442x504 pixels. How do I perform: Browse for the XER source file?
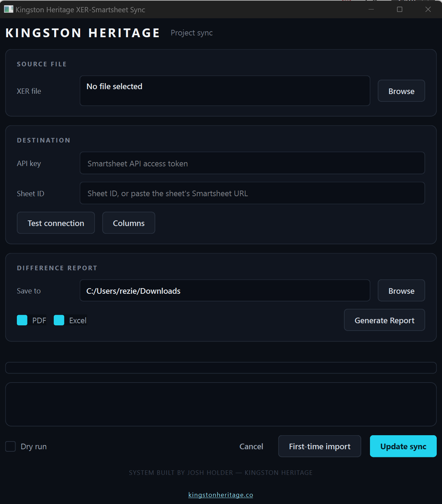[x=401, y=91]
